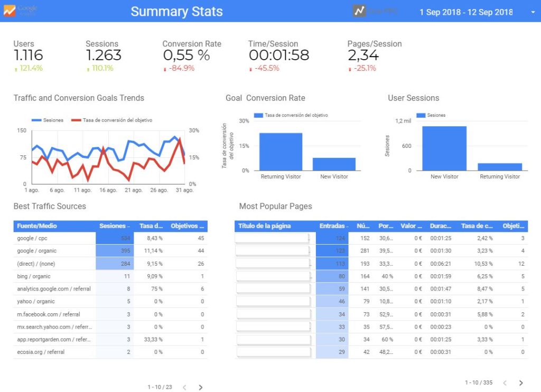Go to previous page of Best Traffic Sources

pyautogui.click(x=184, y=388)
